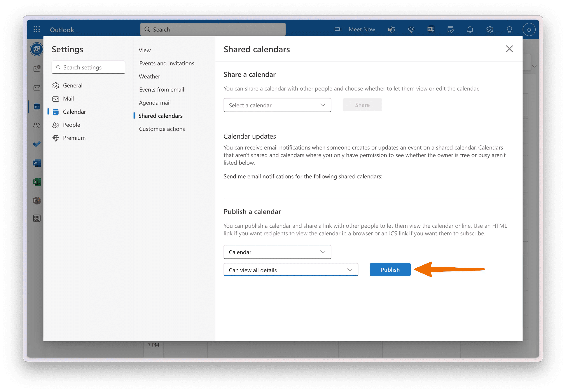Expand the Can view all details dropdown
The height and width of the screenshot is (392, 566).
pyautogui.click(x=291, y=270)
